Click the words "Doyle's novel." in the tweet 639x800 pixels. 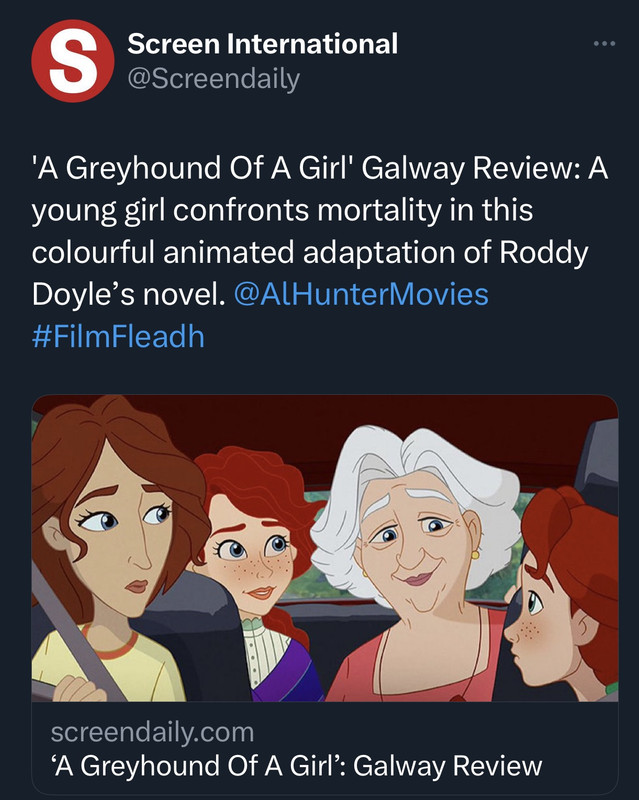(x=128, y=294)
